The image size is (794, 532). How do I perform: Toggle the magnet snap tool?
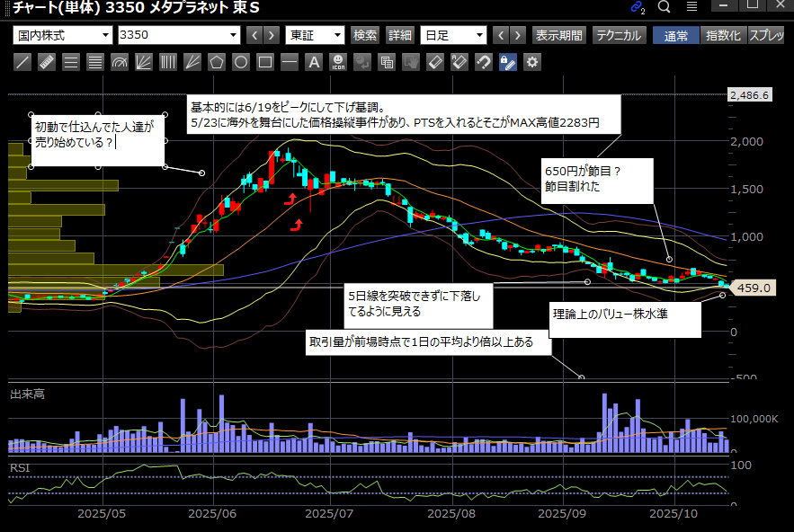pyautogui.click(x=484, y=62)
